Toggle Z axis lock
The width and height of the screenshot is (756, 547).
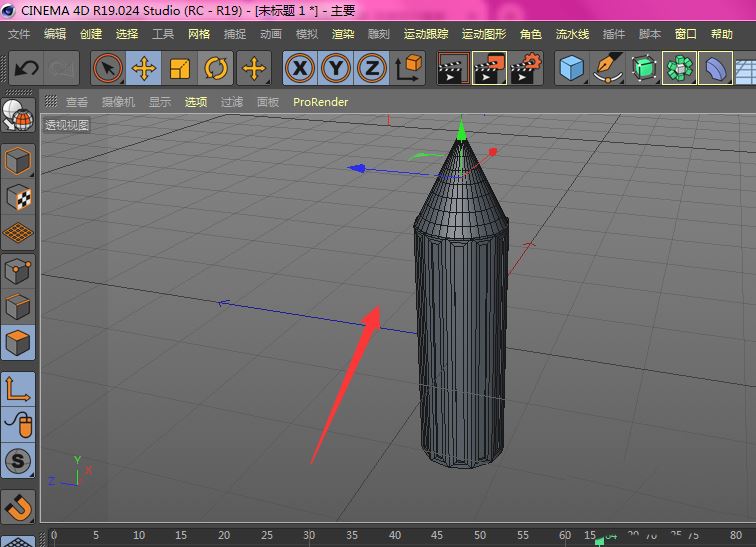(x=372, y=69)
